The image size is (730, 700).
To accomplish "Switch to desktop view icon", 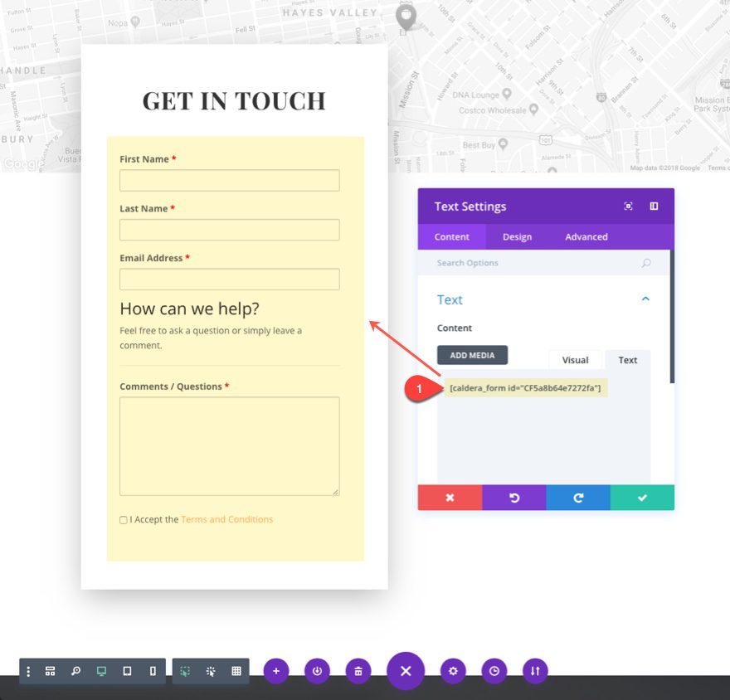I will tap(101, 671).
